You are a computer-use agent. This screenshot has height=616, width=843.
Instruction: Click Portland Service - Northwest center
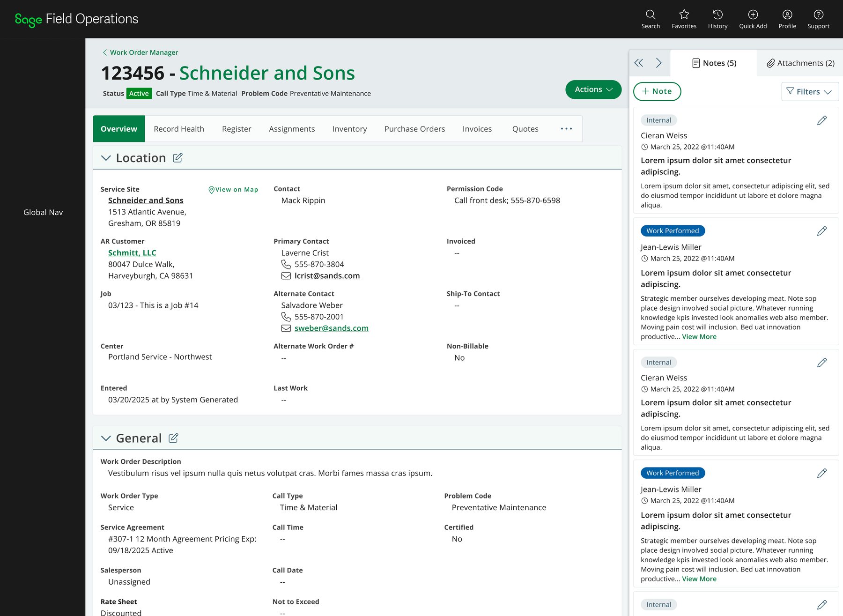point(160,357)
